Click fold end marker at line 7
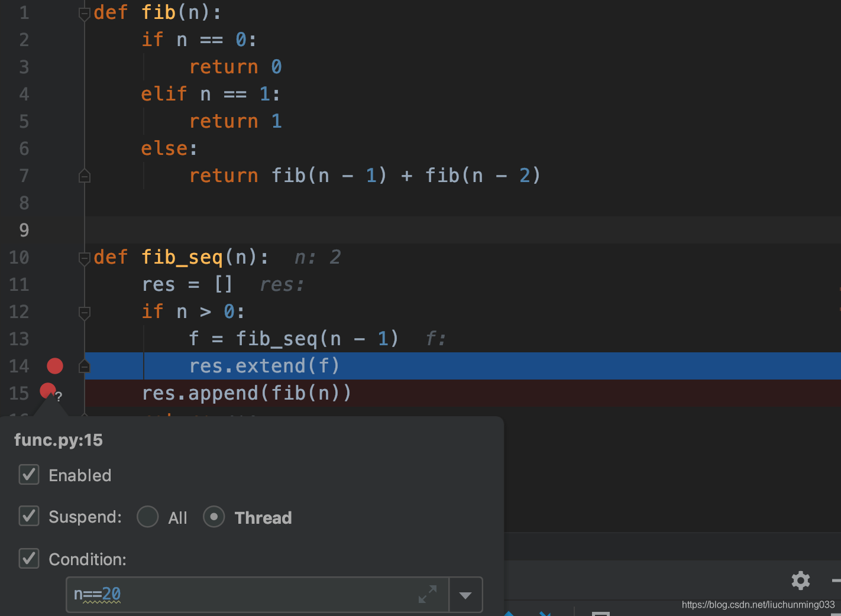Screen dimensions: 841x616 point(85,176)
